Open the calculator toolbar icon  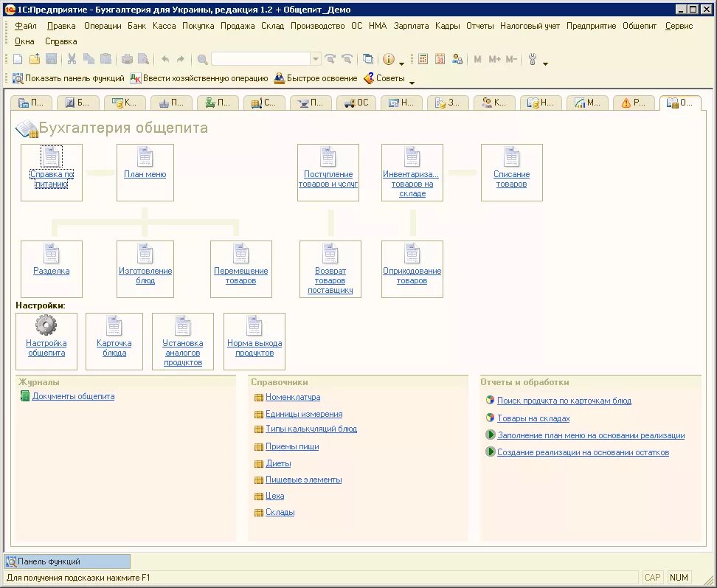click(423, 59)
